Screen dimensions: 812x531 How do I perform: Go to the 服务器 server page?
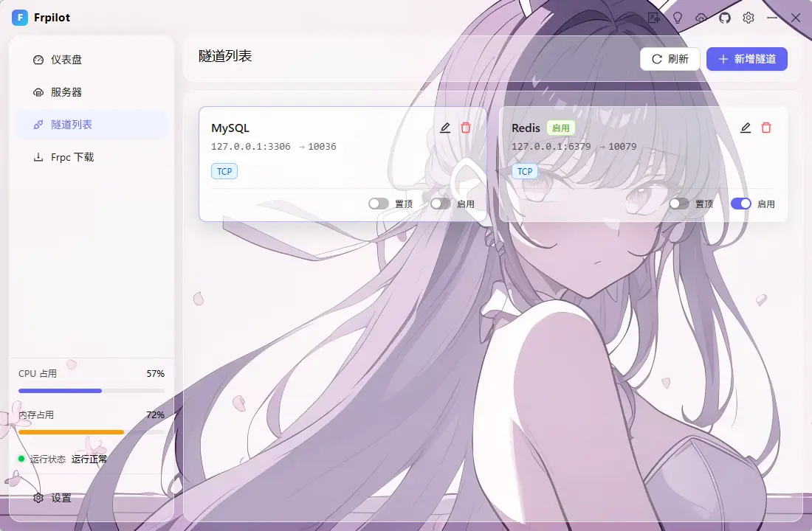(x=91, y=92)
